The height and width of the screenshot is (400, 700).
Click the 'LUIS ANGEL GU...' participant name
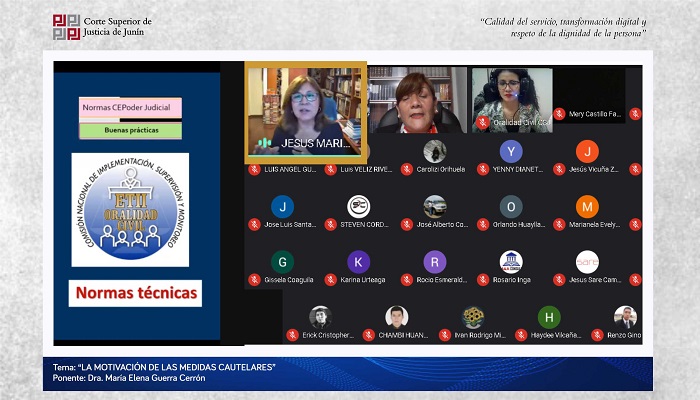[290, 170]
